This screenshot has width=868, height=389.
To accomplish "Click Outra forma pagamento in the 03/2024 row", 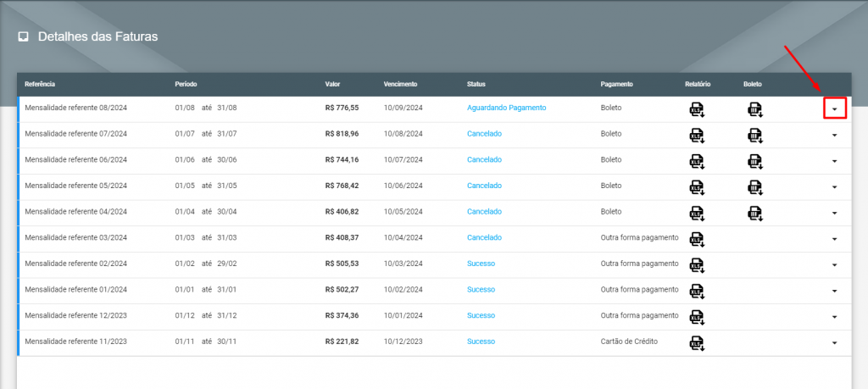I will (x=639, y=237).
